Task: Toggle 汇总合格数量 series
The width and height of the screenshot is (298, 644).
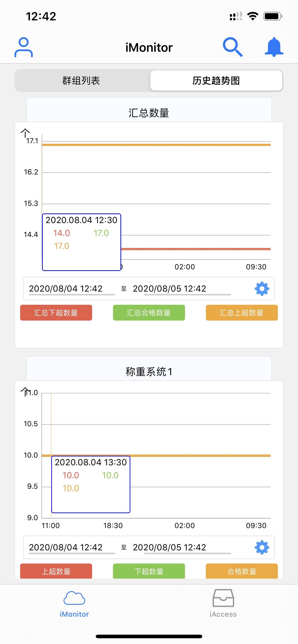Action: coord(149,313)
